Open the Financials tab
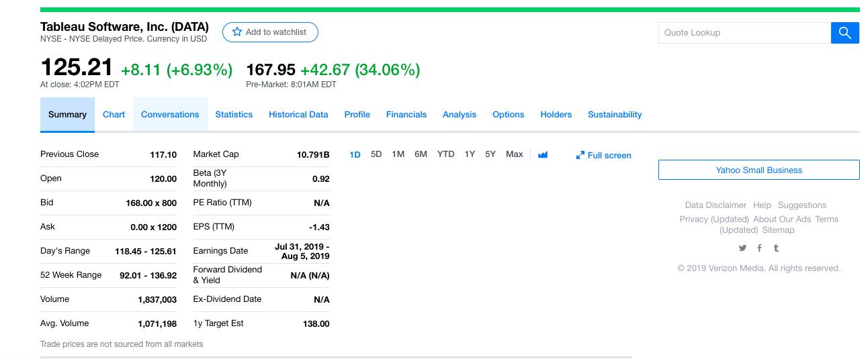 coord(406,115)
